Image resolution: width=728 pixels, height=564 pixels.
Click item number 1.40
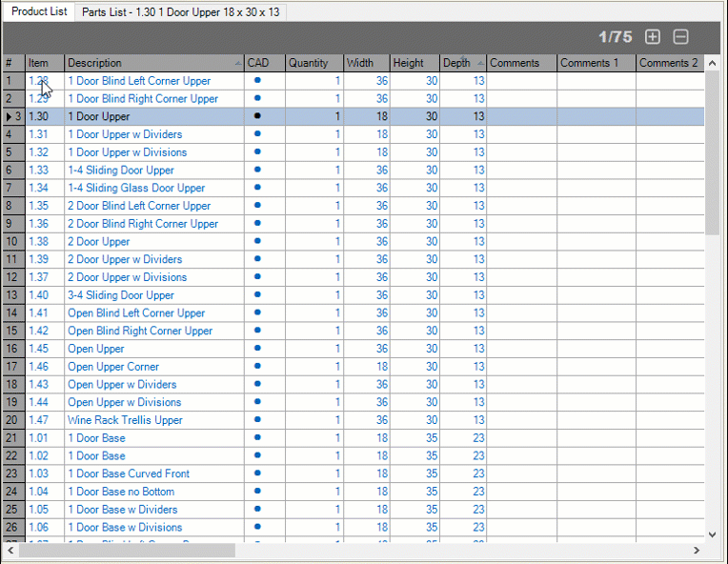click(x=38, y=295)
